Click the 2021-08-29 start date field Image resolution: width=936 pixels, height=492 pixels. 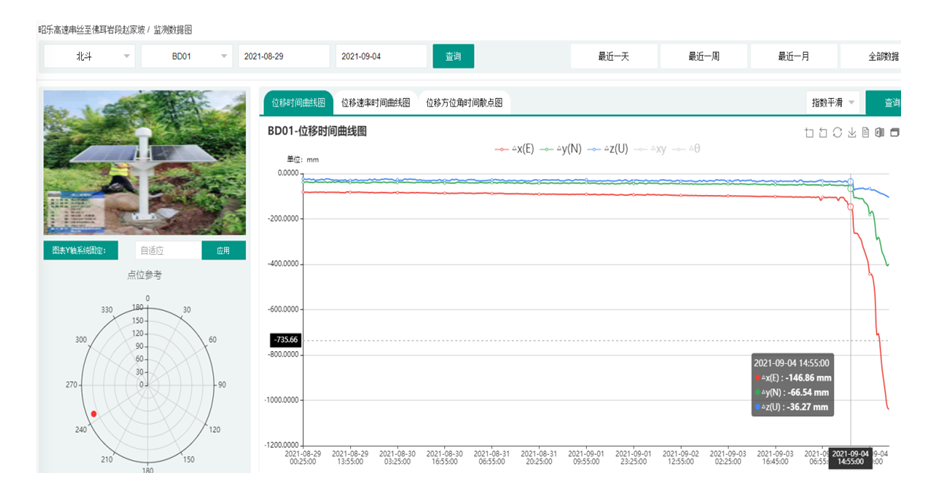tap(283, 56)
